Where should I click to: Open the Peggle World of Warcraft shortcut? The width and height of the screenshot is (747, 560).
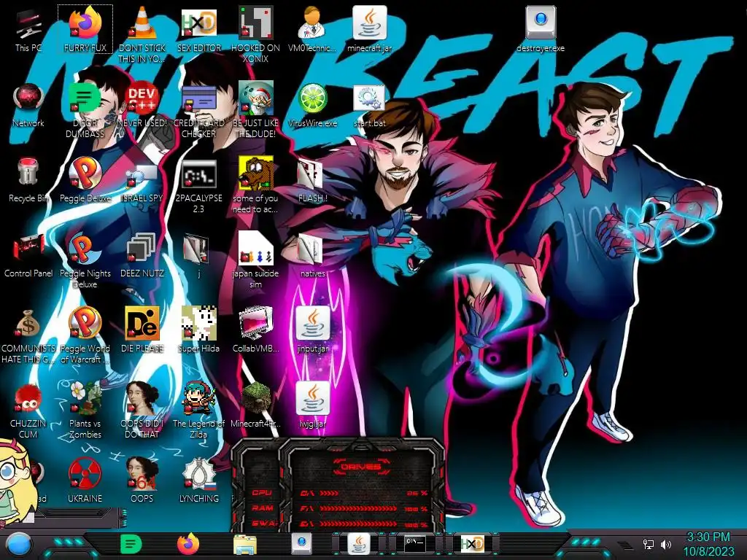click(x=85, y=336)
